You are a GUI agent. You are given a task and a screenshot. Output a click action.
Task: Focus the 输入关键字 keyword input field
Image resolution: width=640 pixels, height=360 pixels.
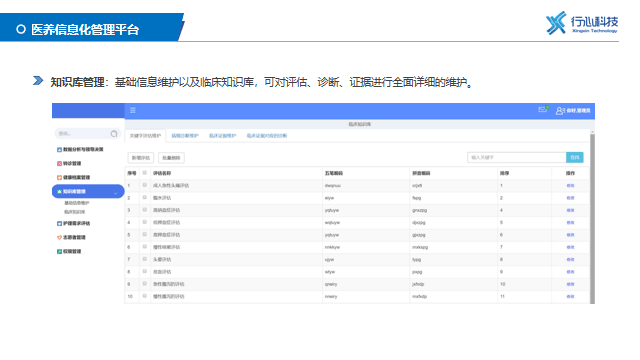pos(517,158)
